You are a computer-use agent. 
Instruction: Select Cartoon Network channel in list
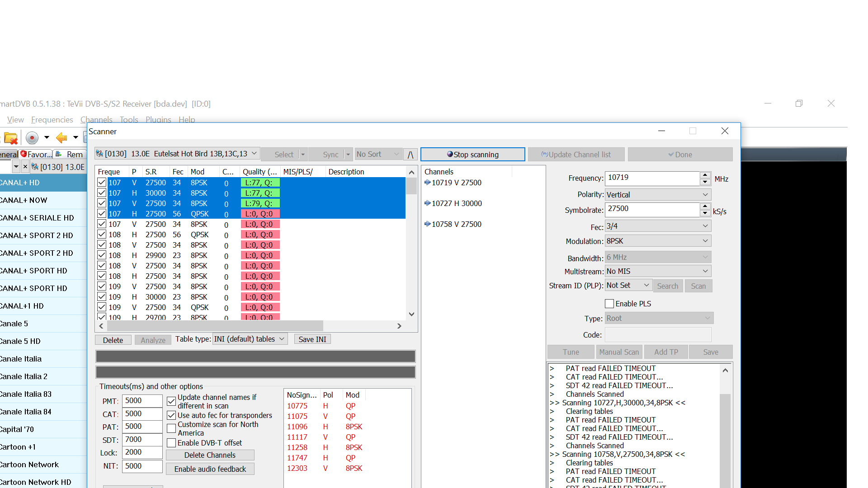[x=43, y=465]
